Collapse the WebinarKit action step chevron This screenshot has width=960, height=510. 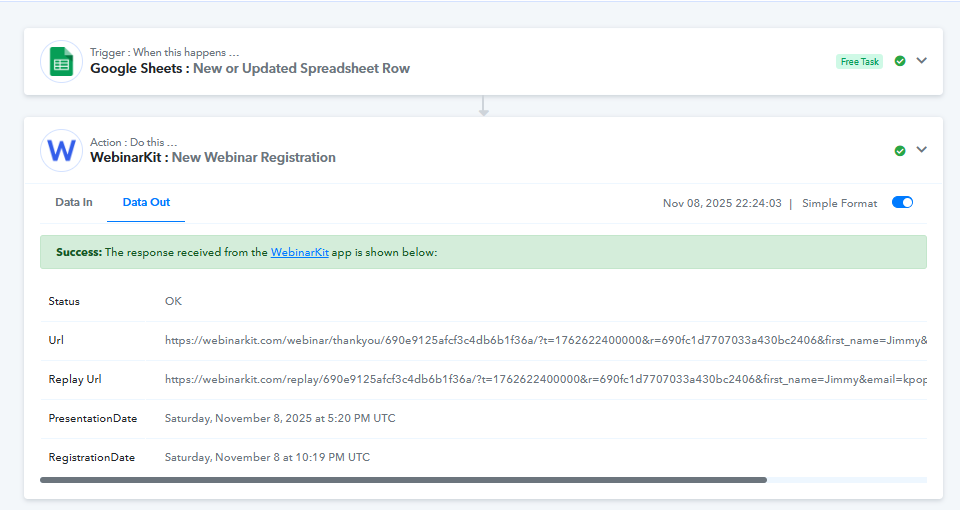[x=921, y=150]
